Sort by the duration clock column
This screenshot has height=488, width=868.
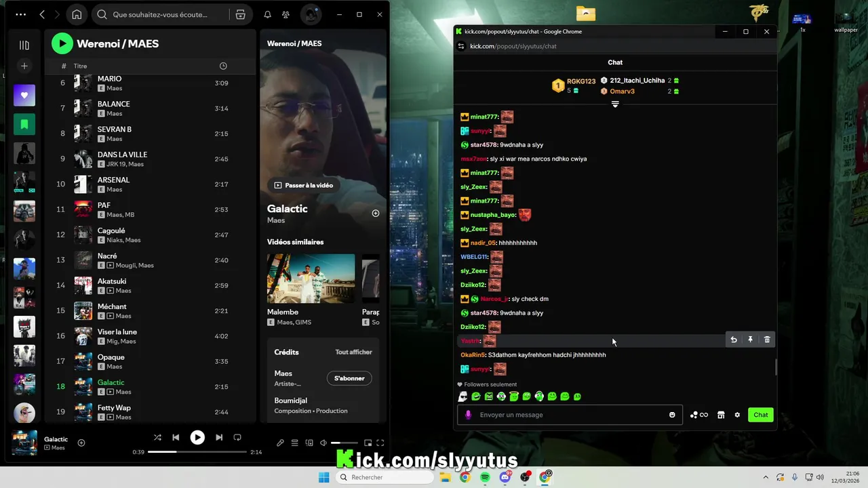point(223,66)
